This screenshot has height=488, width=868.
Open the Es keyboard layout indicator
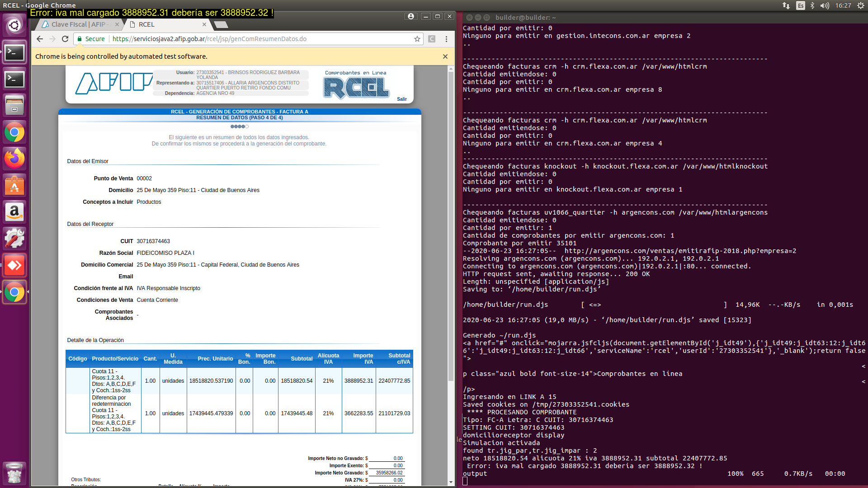pyautogui.click(x=801, y=5)
